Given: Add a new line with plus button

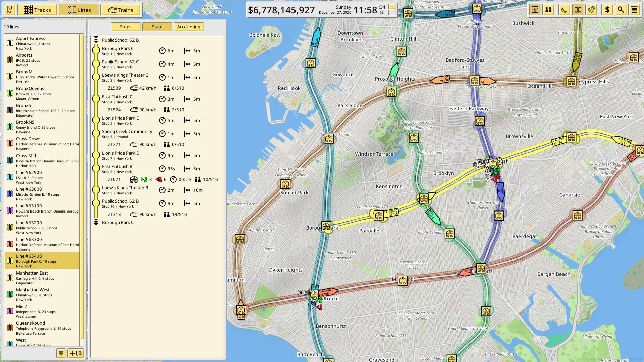Looking at the screenshot, I should 75,353.
